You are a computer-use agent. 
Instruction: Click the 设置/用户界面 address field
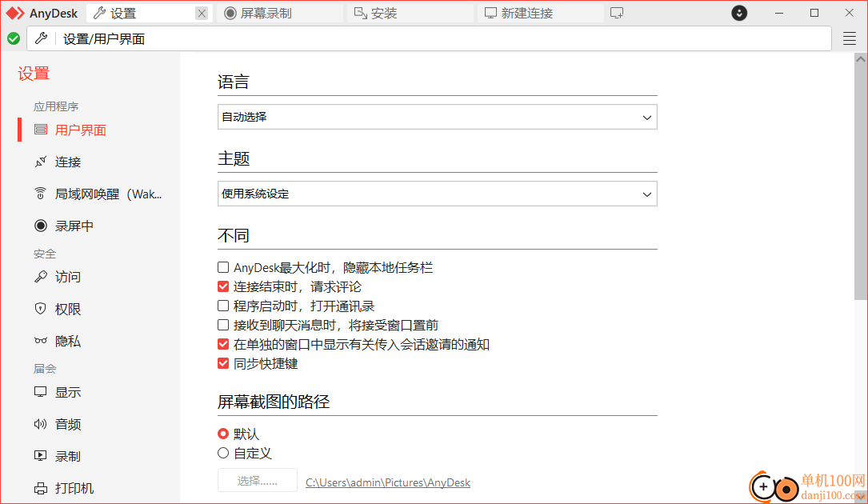[429, 38]
